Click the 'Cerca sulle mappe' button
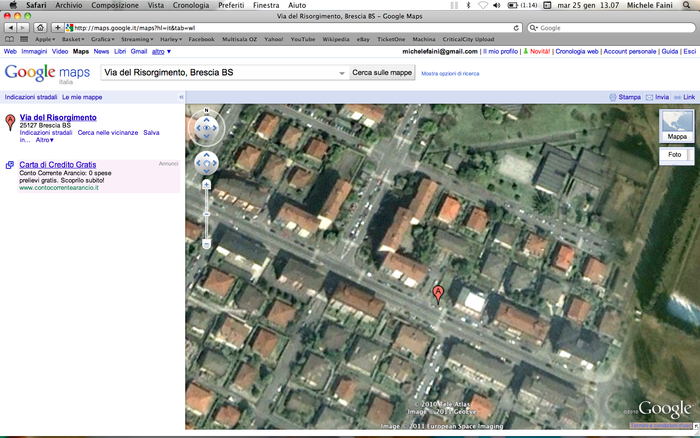Viewport: 700px width, 438px height. point(382,72)
